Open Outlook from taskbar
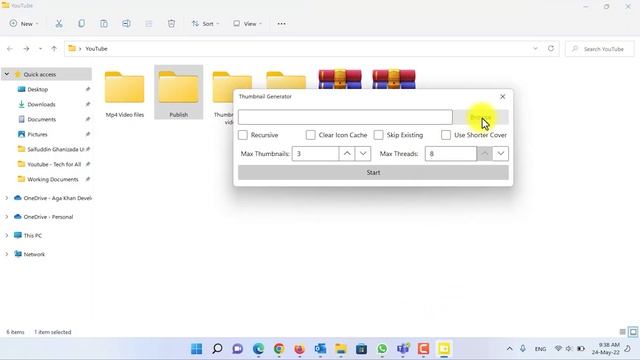640x360 pixels. (320, 349)
